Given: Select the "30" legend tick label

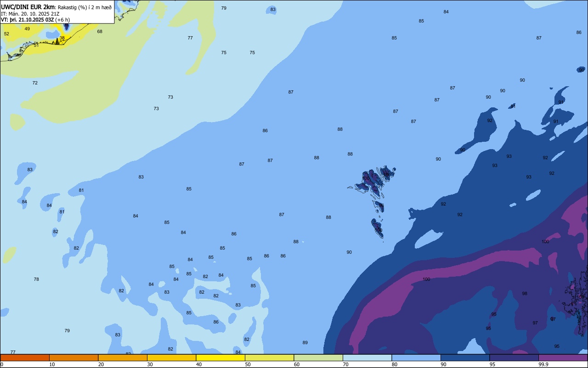Looking at the screenshot, I should pyautogui.click(x=150, y=364).
